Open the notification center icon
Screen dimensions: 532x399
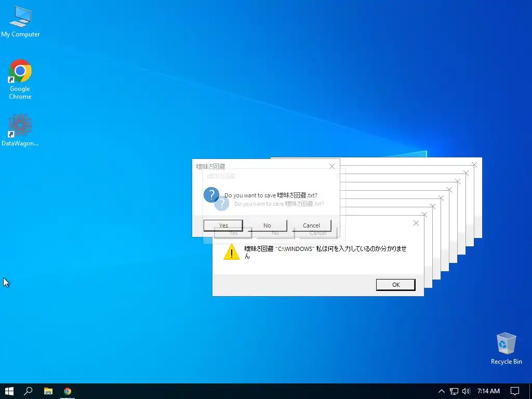coord(515,391)
